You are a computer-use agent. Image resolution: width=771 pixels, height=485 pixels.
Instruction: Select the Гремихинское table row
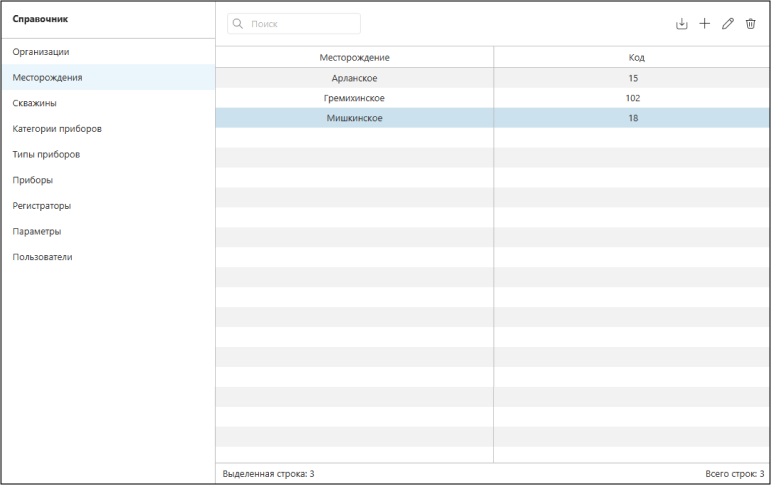(354, 98)
